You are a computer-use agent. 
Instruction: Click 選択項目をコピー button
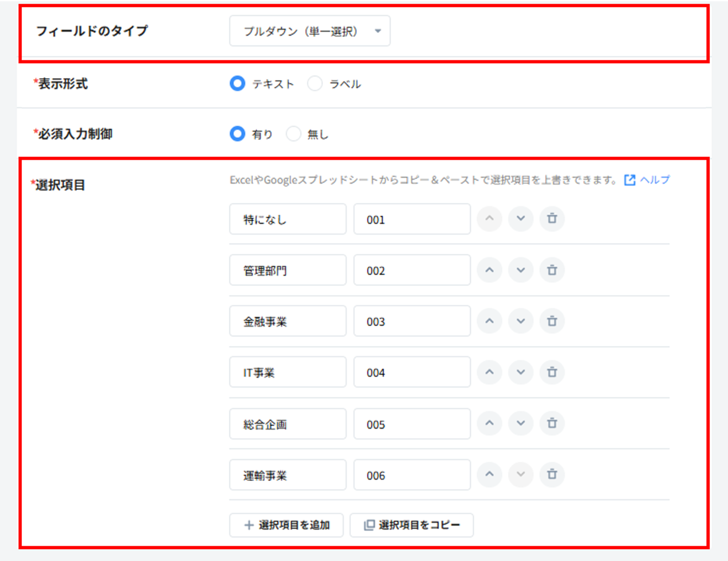click(x=412, y=525)
